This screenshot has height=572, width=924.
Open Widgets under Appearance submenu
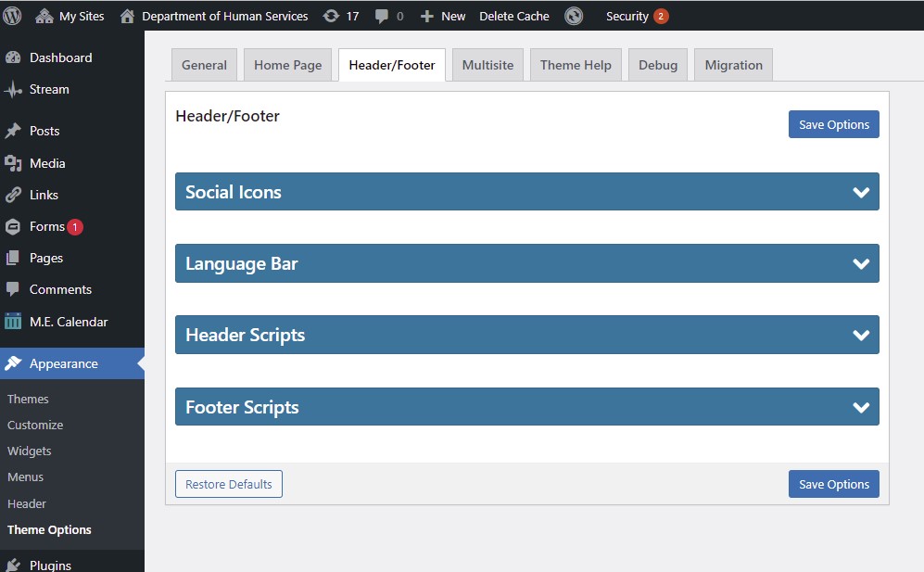pos(30,451)
